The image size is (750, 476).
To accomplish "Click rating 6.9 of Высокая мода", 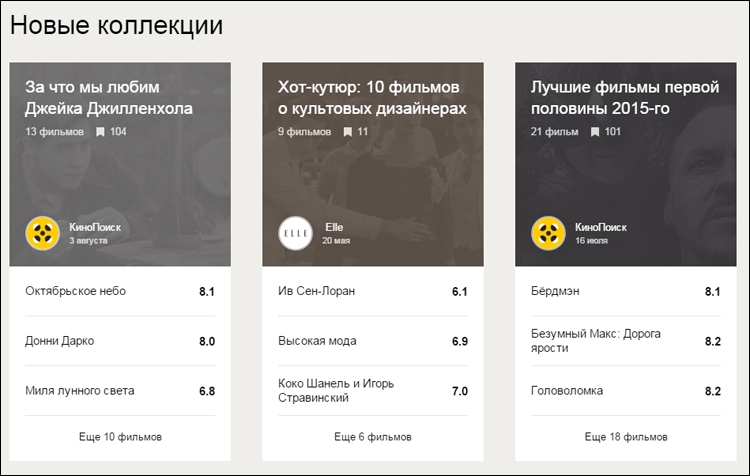I will (459, 341).
